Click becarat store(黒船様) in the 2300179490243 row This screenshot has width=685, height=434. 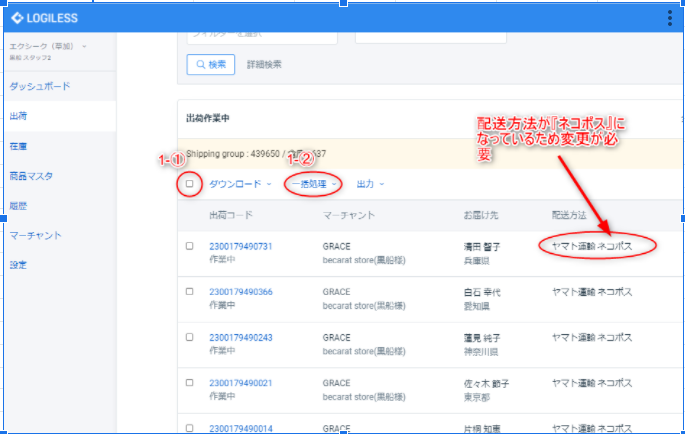tap(364, 351)
